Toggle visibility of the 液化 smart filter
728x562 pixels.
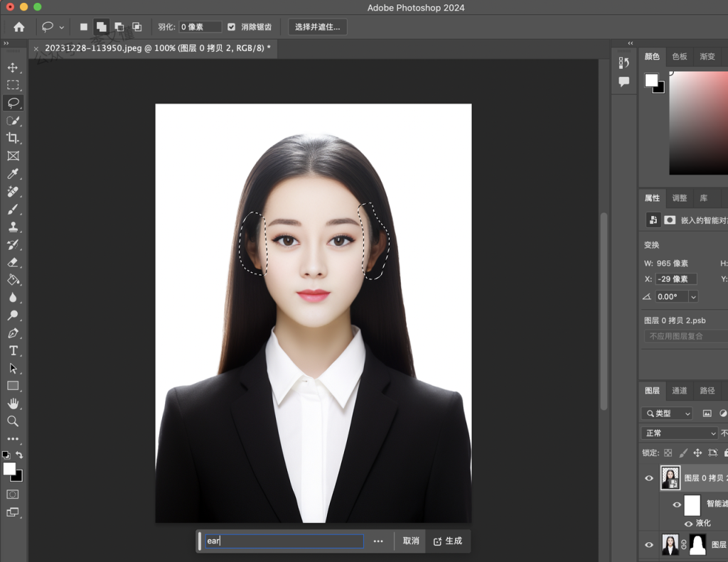coord(688,523)
